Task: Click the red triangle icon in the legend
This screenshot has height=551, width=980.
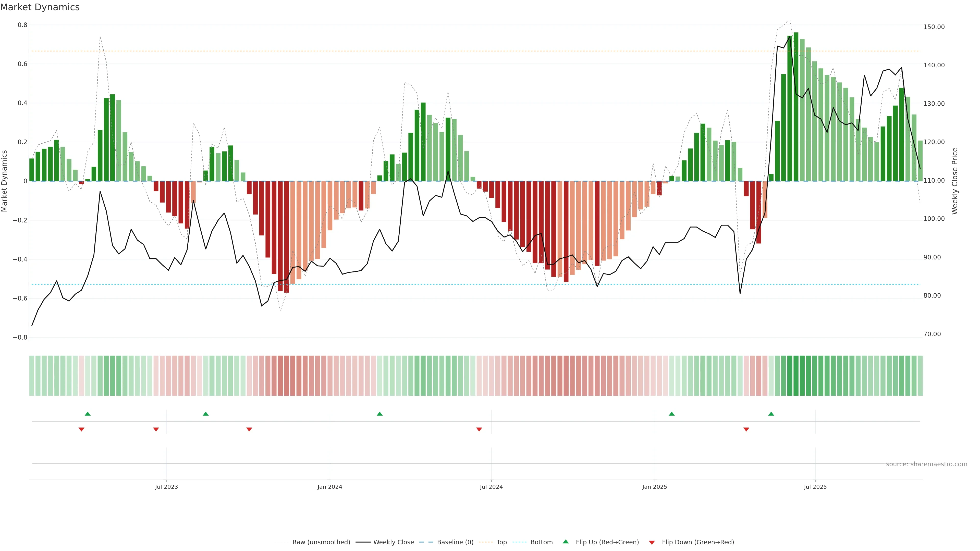Action: coord(652,542)
